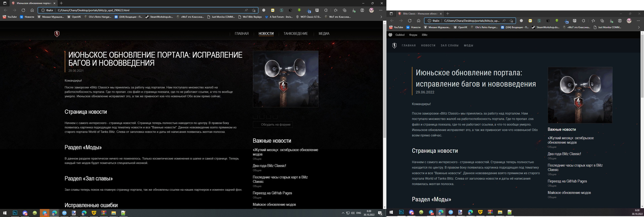This screenshot has width=644, height=217.
Task: Open the Переезд на GitHub Pages link in the right window
Action: point(567,181)
